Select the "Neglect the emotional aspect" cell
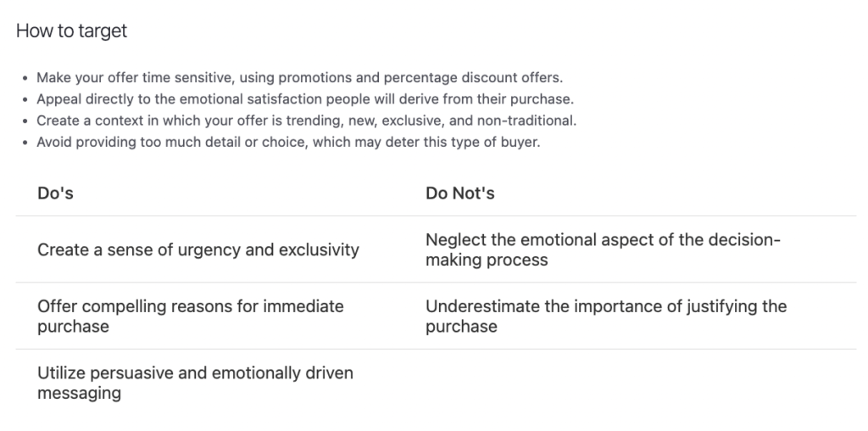868x431 pixels. [x=601, y=249]
